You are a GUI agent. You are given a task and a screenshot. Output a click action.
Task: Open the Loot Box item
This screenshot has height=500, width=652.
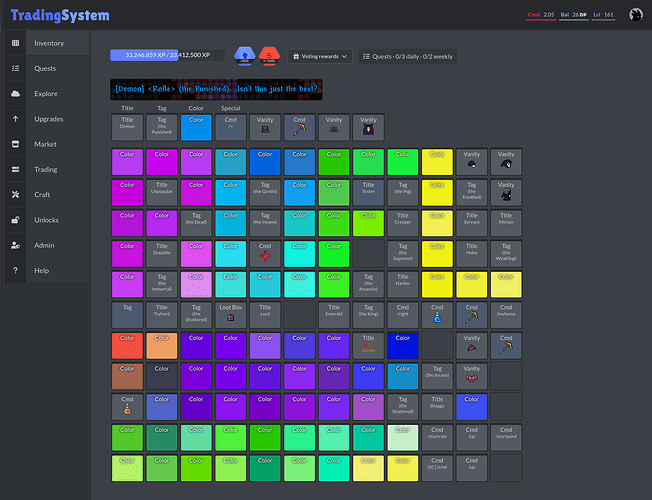coord(231,315)
